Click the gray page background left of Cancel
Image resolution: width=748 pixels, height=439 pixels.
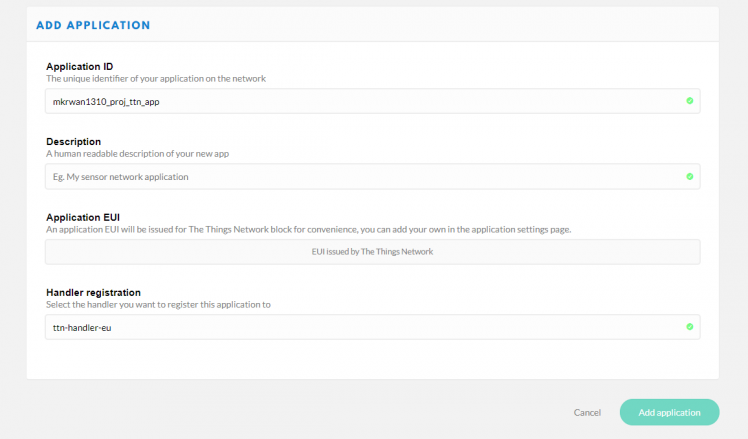tap(300, 412)
